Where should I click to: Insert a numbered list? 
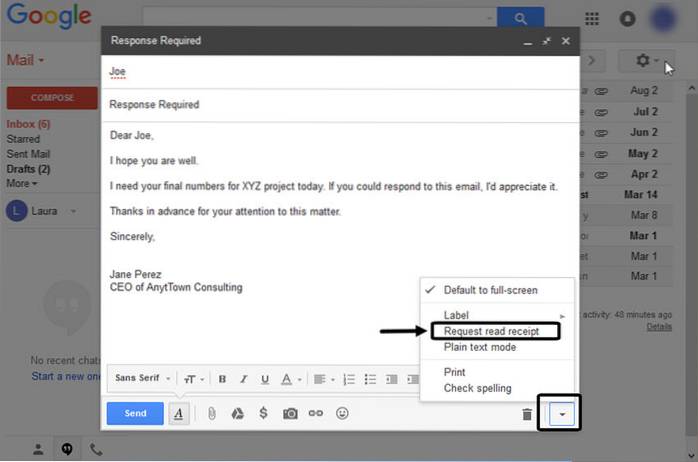pyautogui.click(x=349, y=379)
